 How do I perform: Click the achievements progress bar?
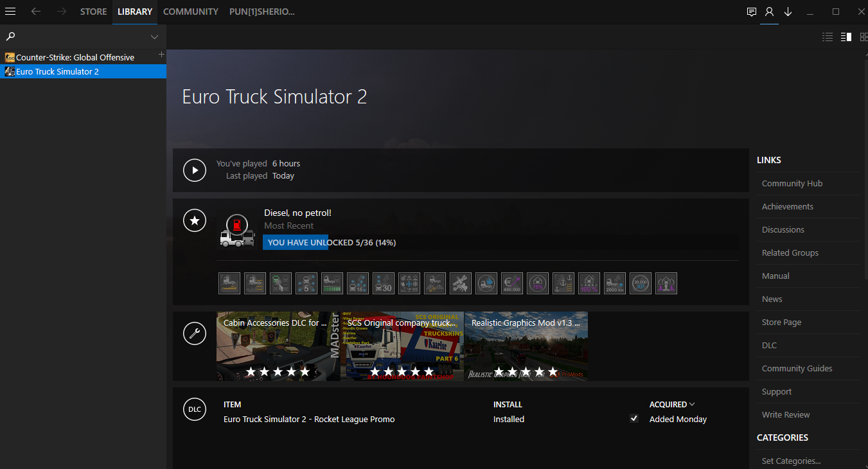point(500,242)
